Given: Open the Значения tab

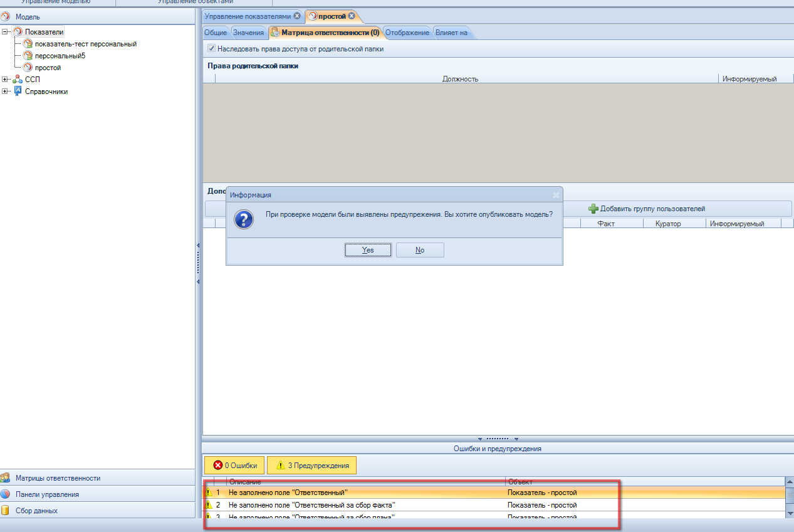Looking at the screenshot, I should pyautogui.click(x=248, y=33).
